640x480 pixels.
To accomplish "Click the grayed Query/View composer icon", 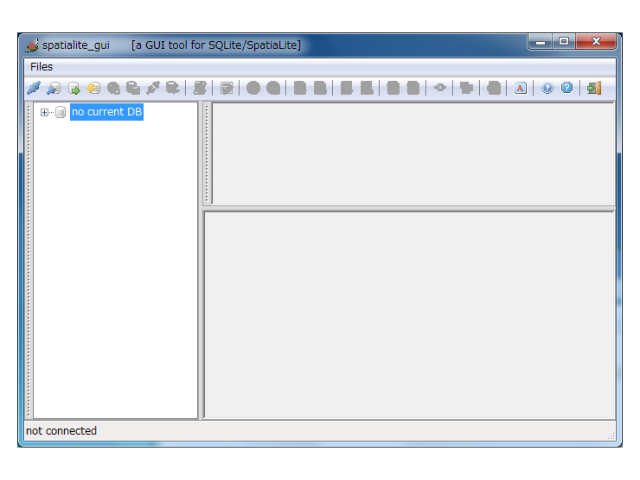I will pos(227,88).
